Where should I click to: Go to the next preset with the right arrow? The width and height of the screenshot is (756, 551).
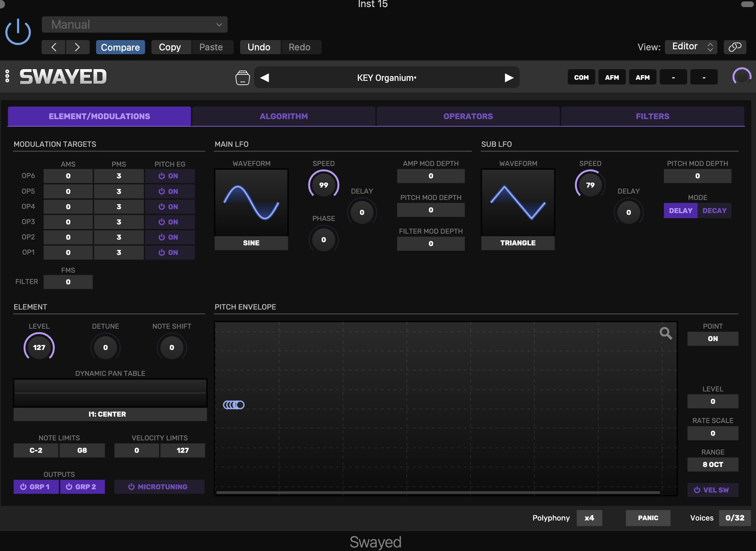[509, 78]
